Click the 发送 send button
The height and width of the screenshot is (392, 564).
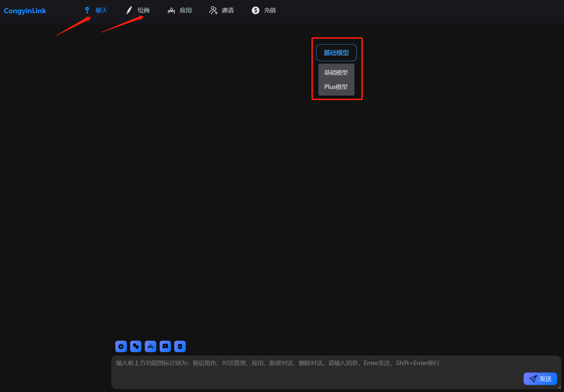(x=540, y=379)
